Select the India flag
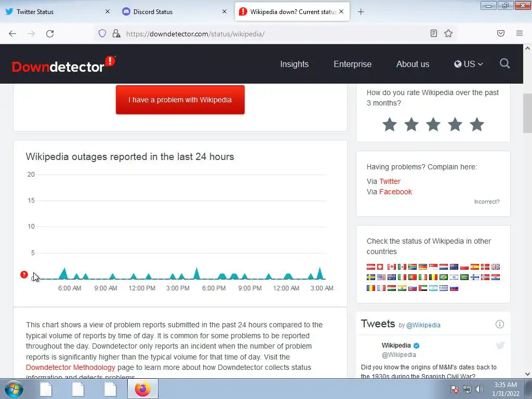 click(402, 288)
